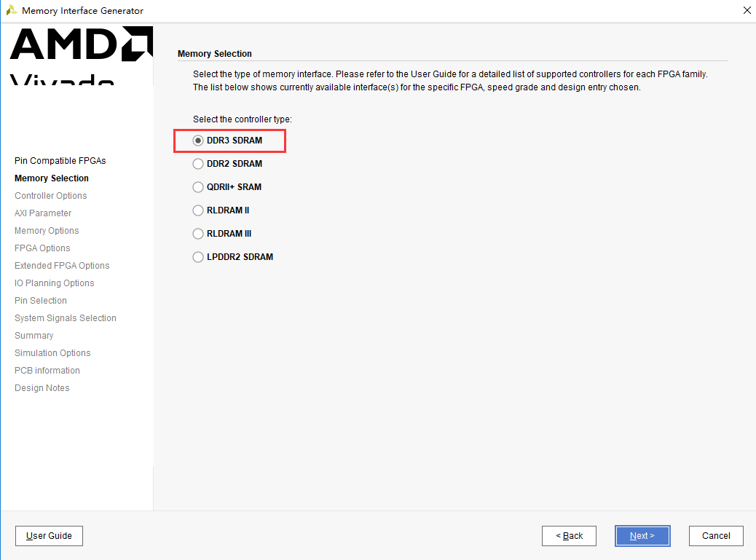Click the Next button
The height and width of the screenshot is (560, 756).
click(x=642, y=536)
